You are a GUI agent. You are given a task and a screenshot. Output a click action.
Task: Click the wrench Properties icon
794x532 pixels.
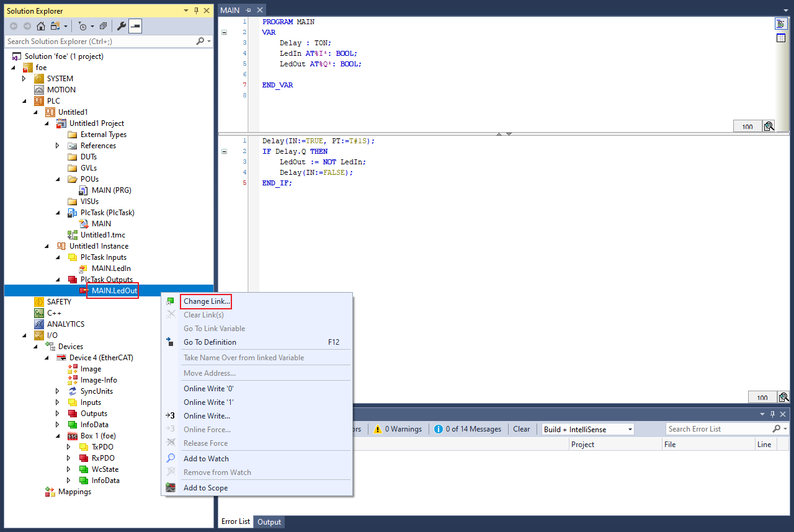(121, 26)
